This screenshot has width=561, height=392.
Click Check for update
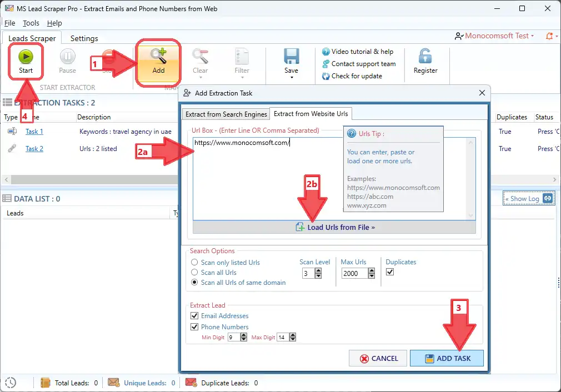point(352,76)
